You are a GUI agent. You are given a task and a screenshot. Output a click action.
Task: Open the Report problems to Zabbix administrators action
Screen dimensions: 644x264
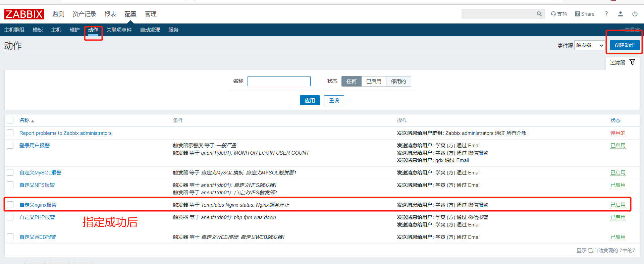coord(65,133)
